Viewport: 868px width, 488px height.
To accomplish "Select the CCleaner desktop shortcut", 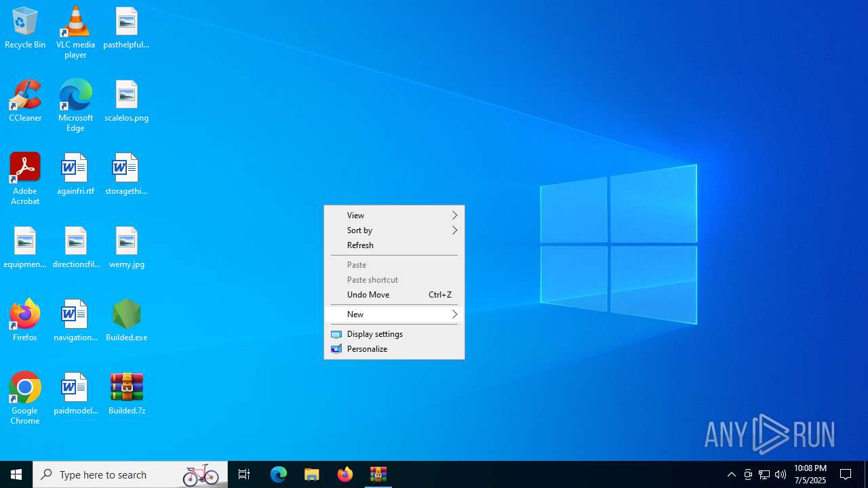I will (x=25, y=102).
